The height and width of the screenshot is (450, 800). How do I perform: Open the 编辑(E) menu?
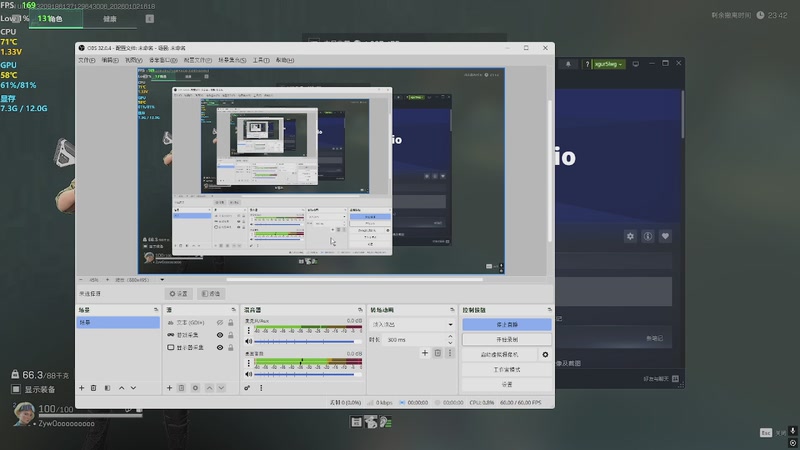[x=110, y=60]
